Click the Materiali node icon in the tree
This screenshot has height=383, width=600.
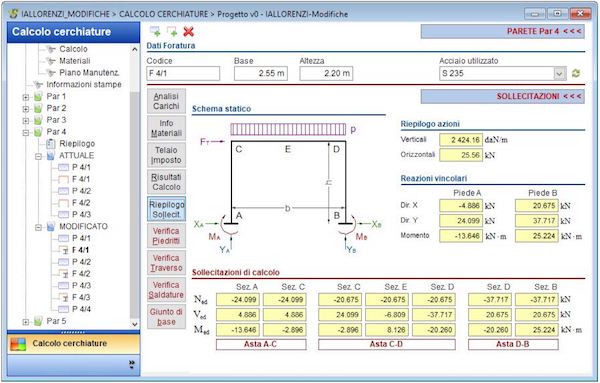pos(50,61)
